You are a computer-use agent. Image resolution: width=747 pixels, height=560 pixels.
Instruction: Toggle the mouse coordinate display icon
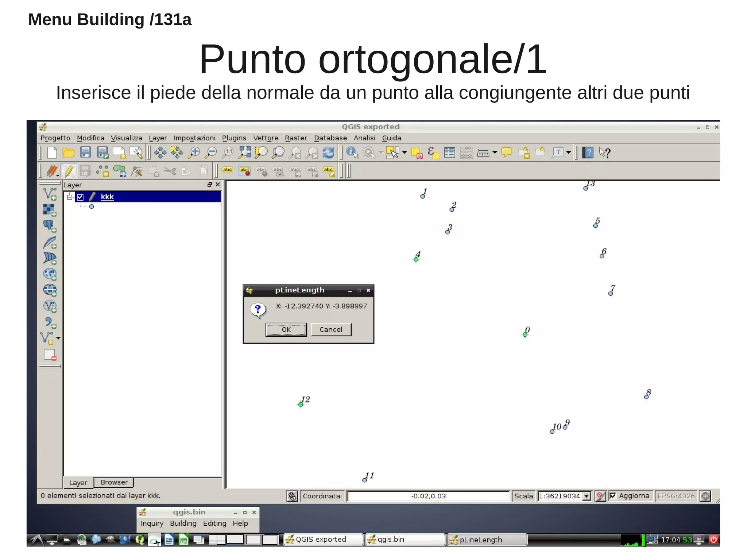(292, 496)
